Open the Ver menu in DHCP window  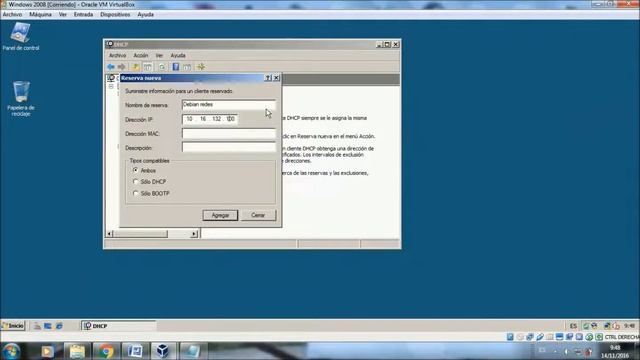(159, 56)
